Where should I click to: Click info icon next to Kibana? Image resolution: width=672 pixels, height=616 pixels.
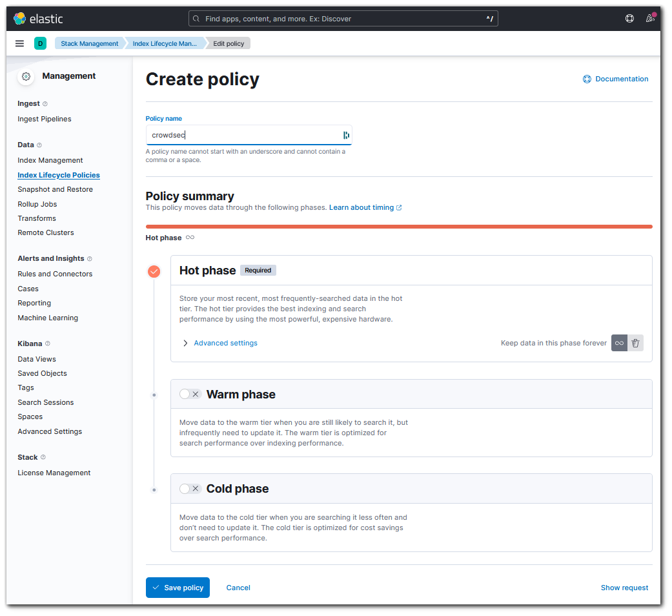[x=48, y=344]
